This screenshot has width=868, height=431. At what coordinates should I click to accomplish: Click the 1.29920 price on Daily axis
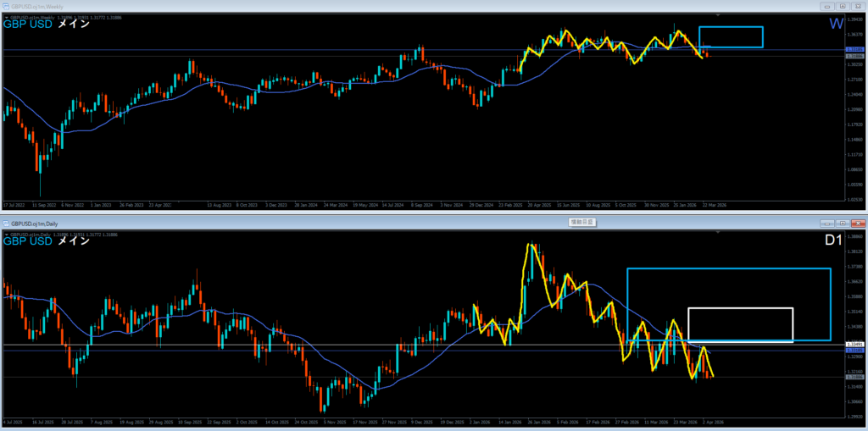tap(855, 416)
